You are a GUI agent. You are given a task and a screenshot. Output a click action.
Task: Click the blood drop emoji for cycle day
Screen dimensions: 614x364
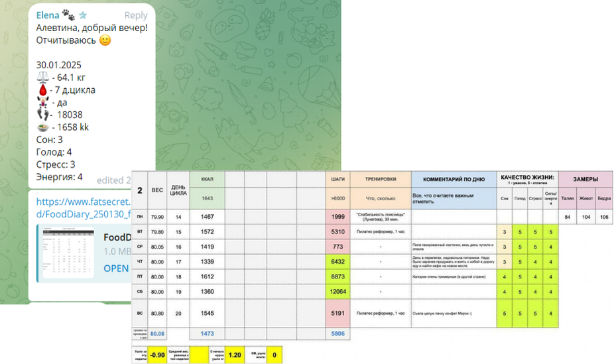(42, 90)
